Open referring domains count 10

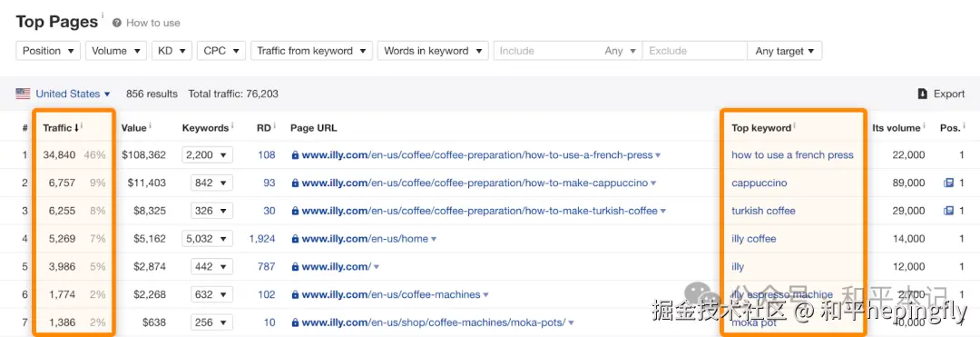(x=269, y=322)
